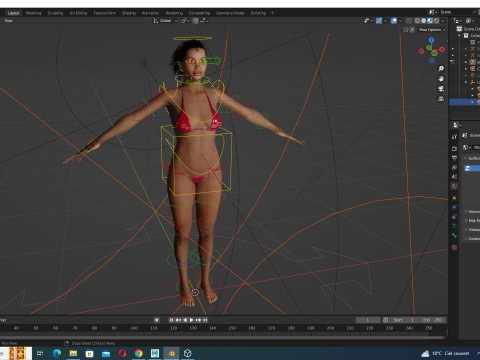Open the Texture Paint workspace tab
Viewport: 480px width, 360px height.
click(x=104, y=13)
